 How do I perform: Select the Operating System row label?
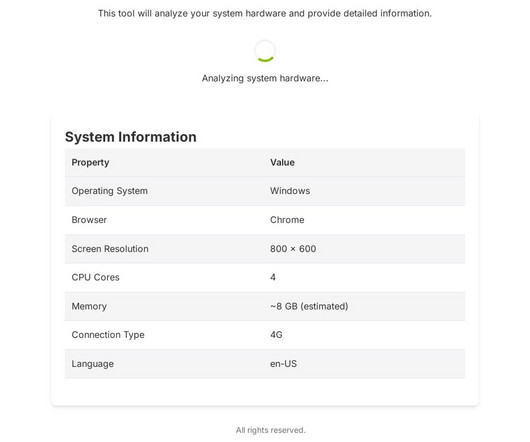[110, 191]
